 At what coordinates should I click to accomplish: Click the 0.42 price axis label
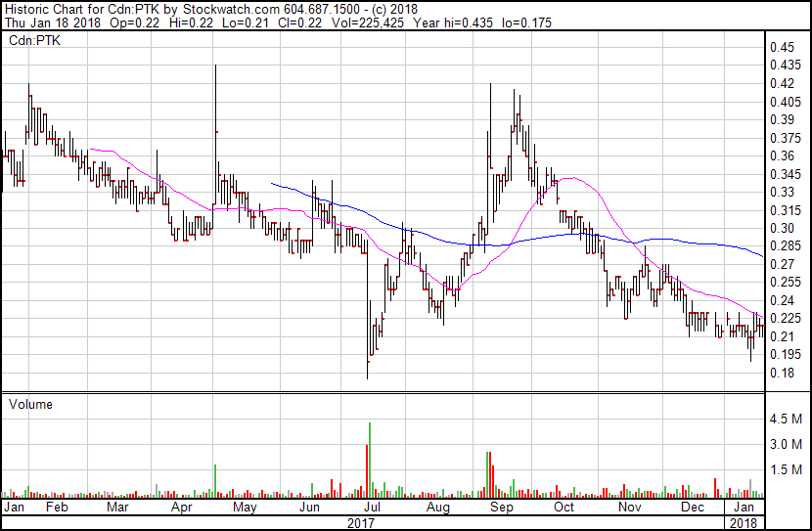click(x=782, y=83)
